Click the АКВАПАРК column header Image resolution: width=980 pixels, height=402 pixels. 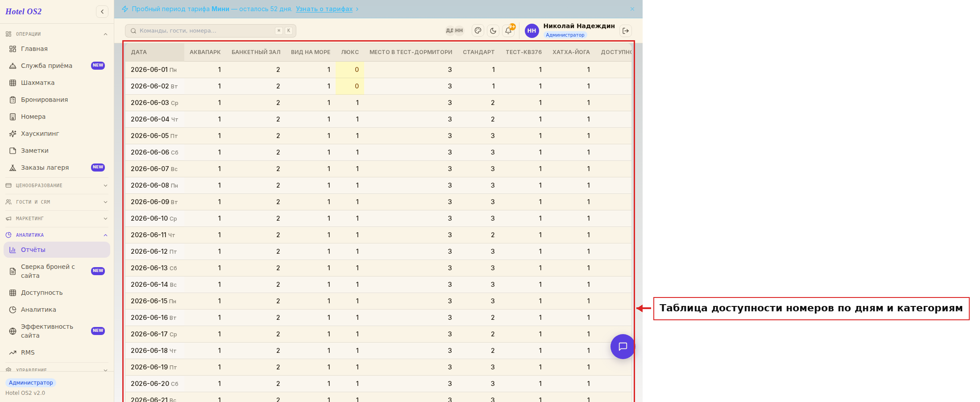(205, 52)
